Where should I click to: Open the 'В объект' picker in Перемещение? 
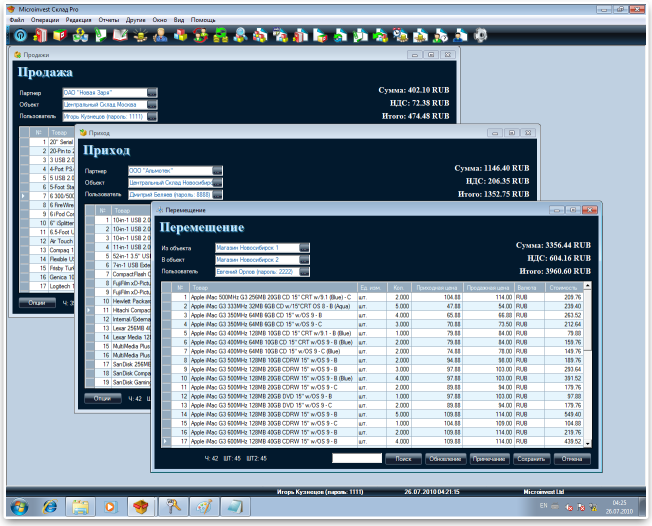click(304, 260)
